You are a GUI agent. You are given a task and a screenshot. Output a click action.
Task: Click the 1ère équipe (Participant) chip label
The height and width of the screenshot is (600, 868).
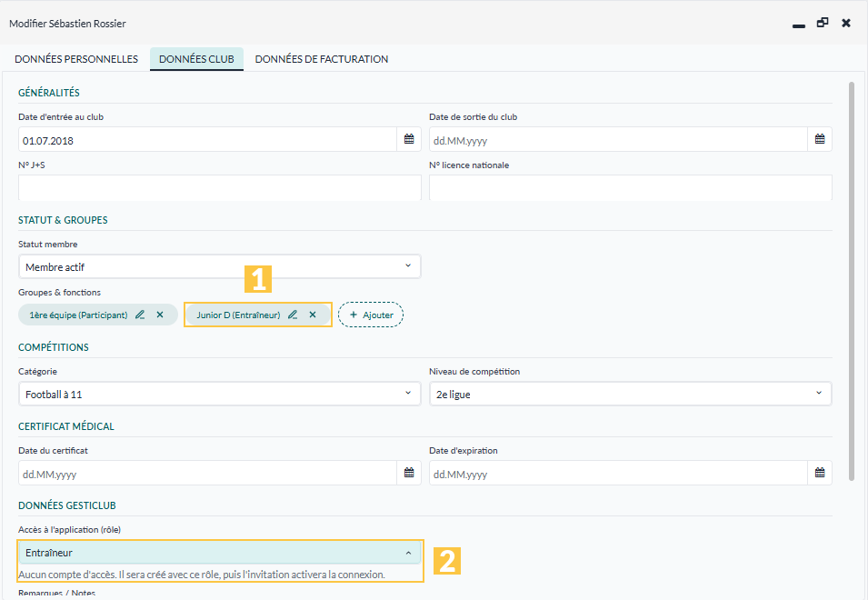[78, 315]
